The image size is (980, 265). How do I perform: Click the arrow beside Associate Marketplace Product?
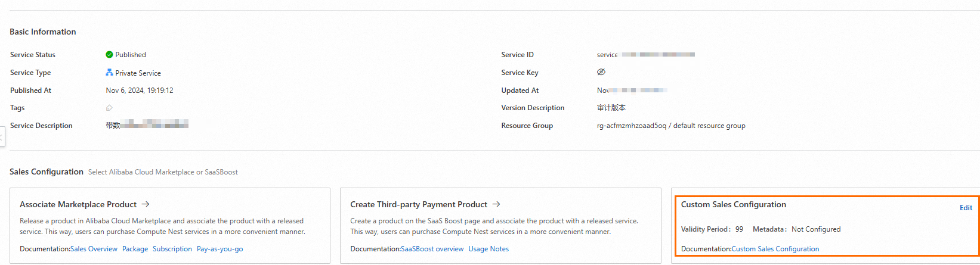click(146, 204)
